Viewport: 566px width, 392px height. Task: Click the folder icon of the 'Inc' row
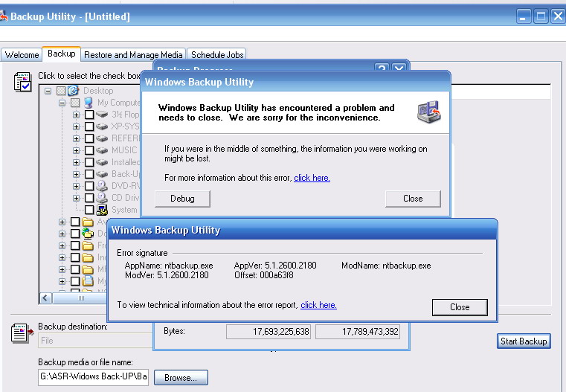(88, 257)
